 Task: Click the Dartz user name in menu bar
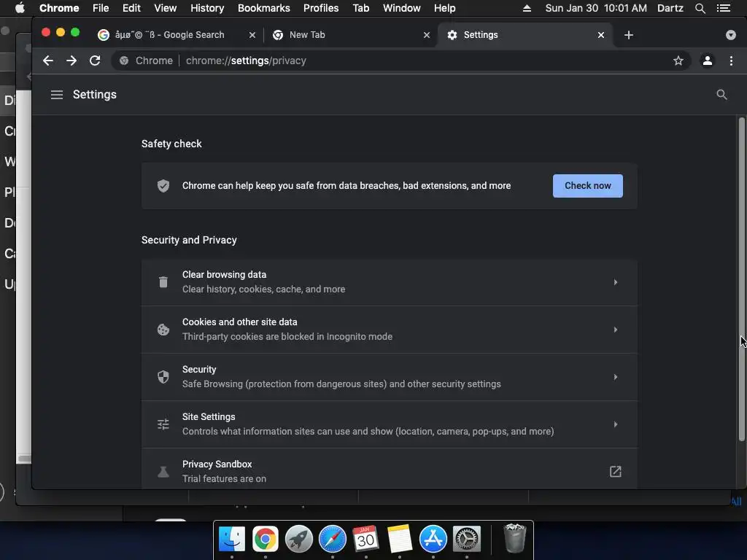(670, 8)
